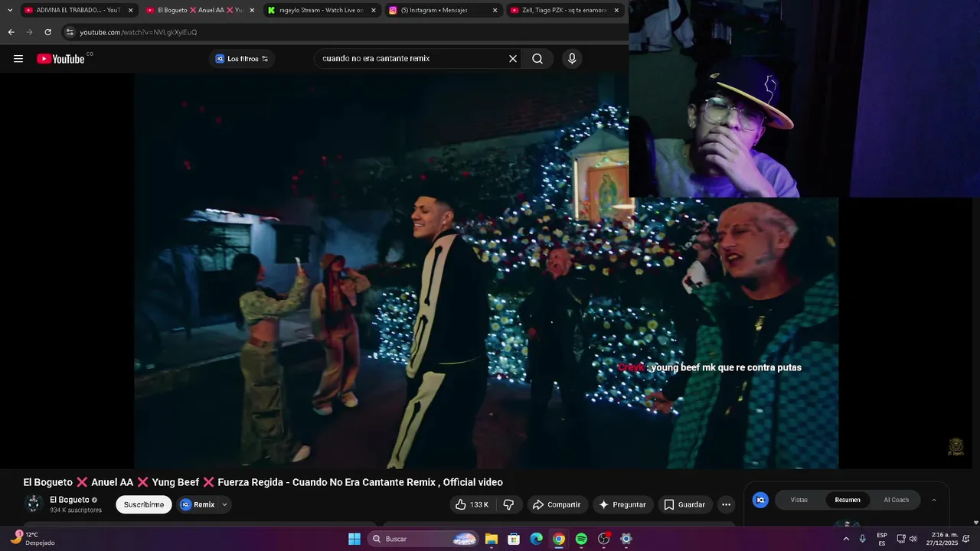Close the Zell, Tiago PZK tab

click(616, 10)
